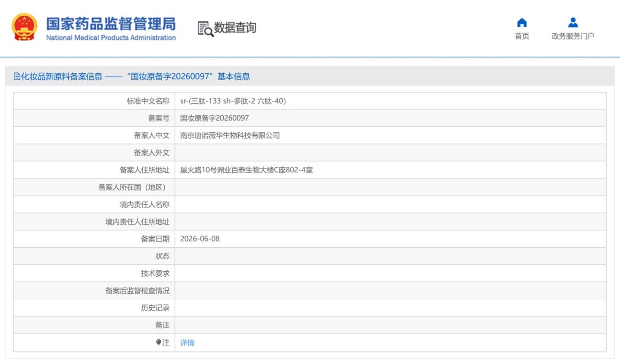Click the lightbulb icon beside 注
The image size is (620, 364).
click(x=158, y=343)
